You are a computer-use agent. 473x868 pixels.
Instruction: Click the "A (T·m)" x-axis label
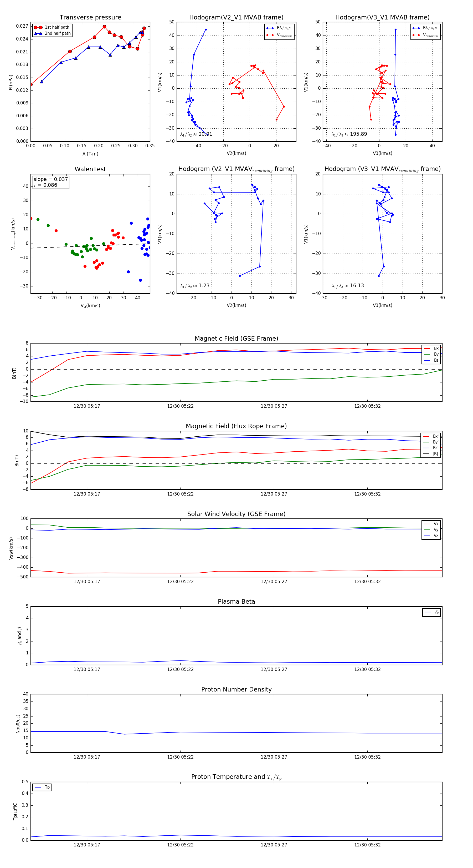(90, 154)
